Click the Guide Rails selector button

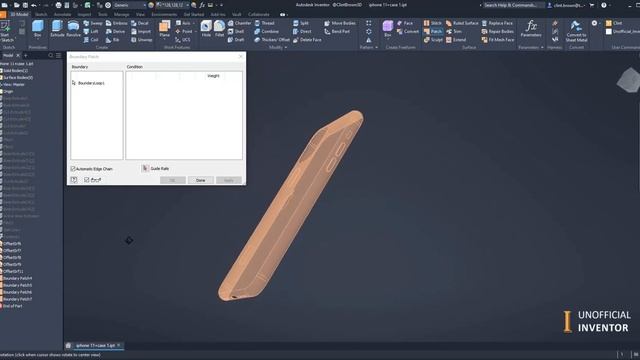(145, 168)
